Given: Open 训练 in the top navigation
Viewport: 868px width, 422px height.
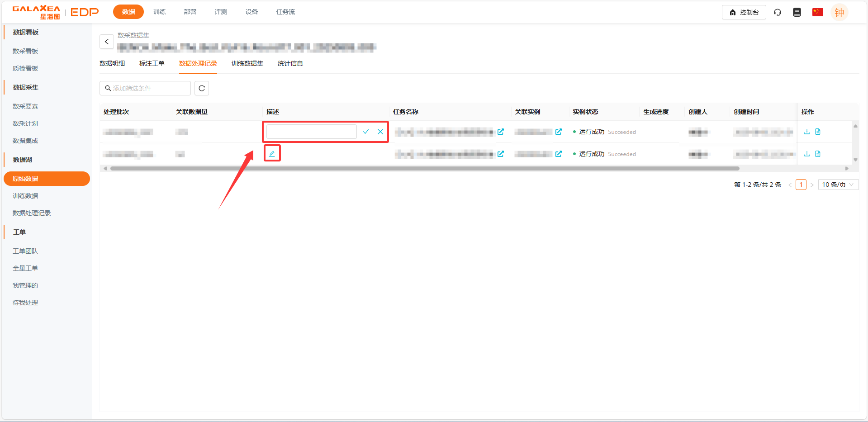Looking at the screenshot, I should (159, 12).
